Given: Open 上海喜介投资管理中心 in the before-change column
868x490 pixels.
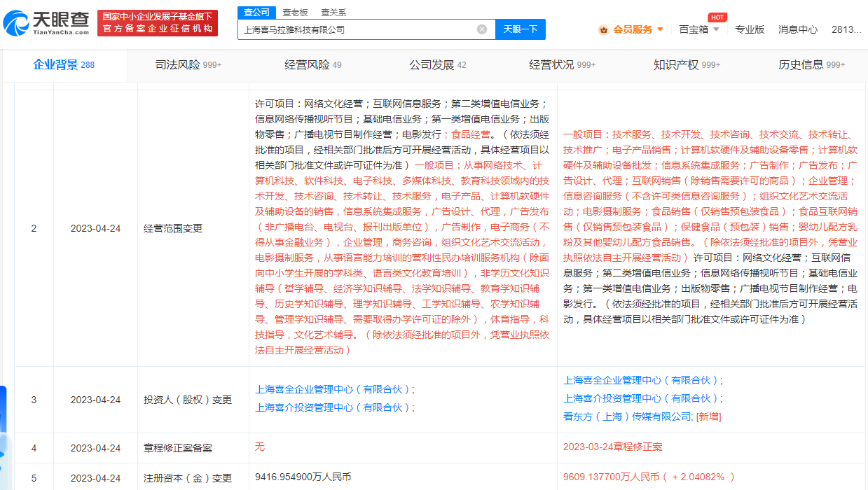Looking at the screenshot, I should pos(333,407).
